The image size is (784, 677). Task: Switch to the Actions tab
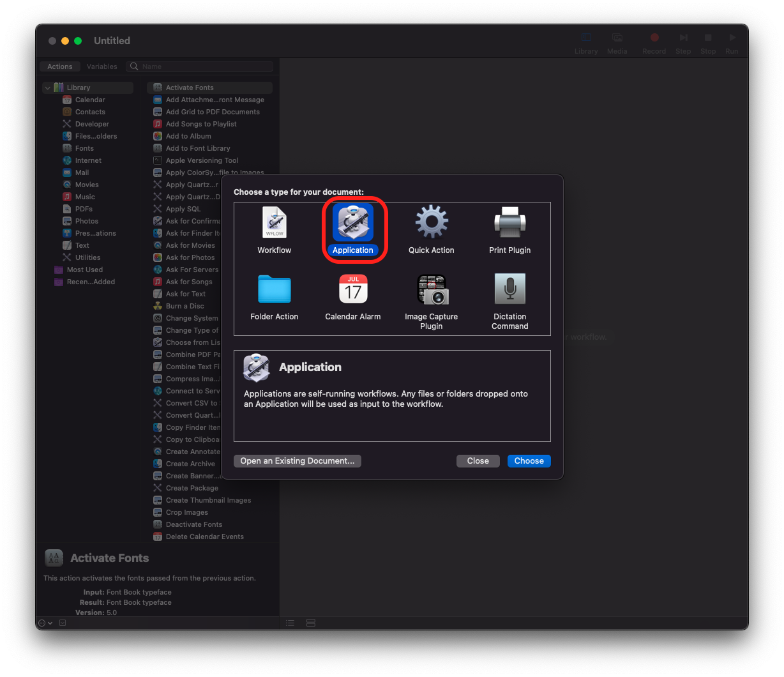point(60,66)
